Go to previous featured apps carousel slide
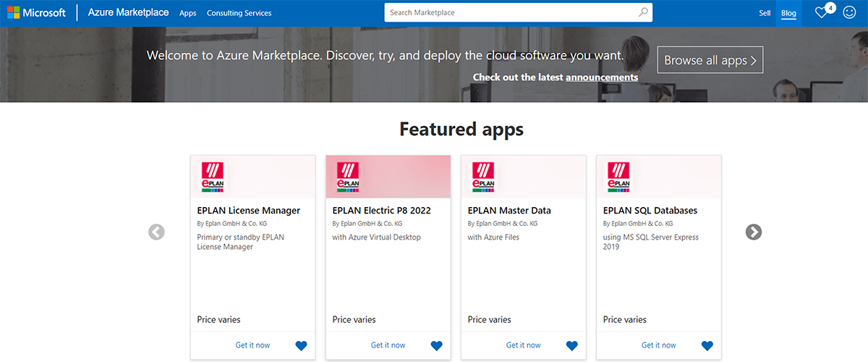 click(x=156, y=232)
